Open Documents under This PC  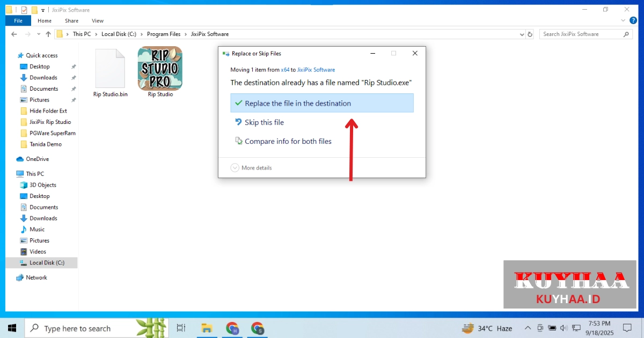tap(43, 207)
